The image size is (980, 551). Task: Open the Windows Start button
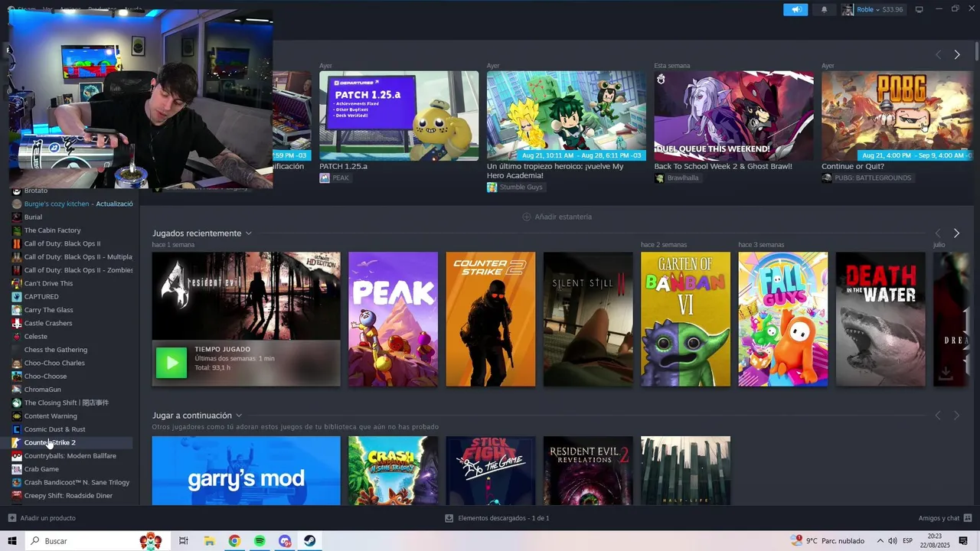(12, 541)
